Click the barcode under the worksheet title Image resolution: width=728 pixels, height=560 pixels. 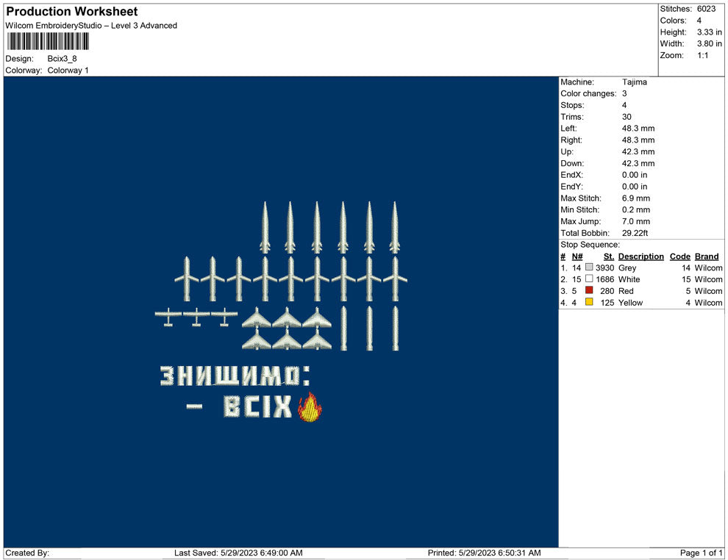point(48,41)
